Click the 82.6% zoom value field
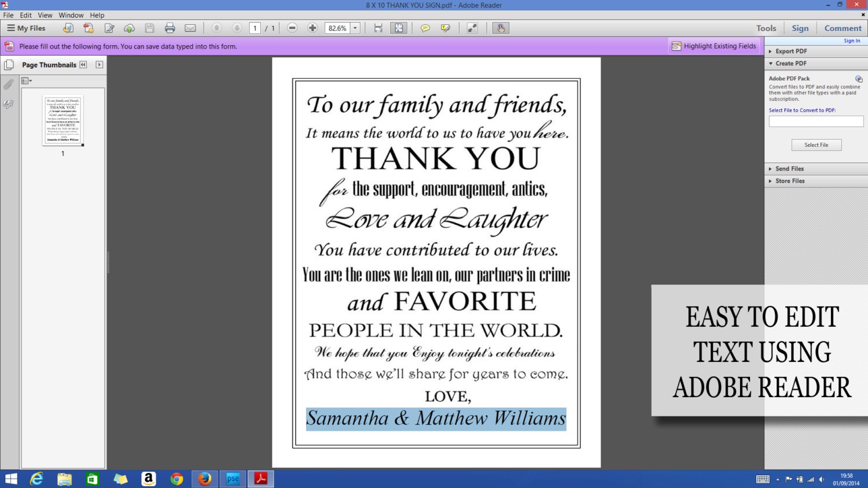Image resolution: width=868 pixels, height=488 pixels. click(x=337, y=28)
